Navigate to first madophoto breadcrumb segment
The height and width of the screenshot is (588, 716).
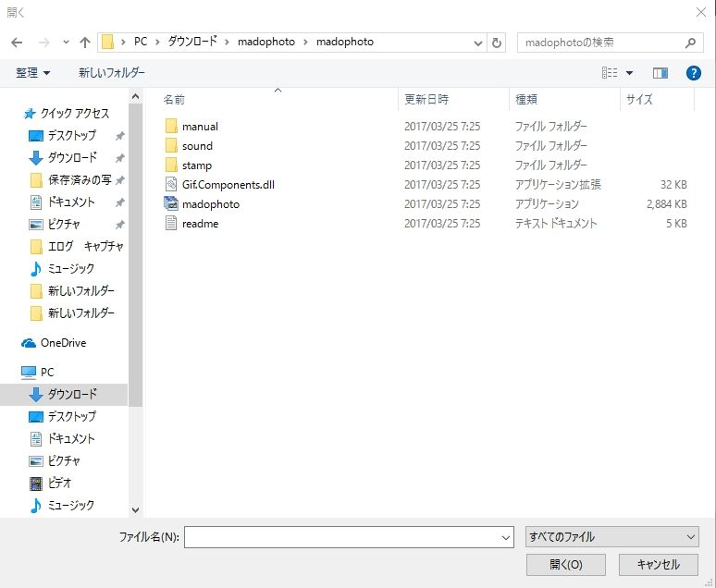coord(266,42)
